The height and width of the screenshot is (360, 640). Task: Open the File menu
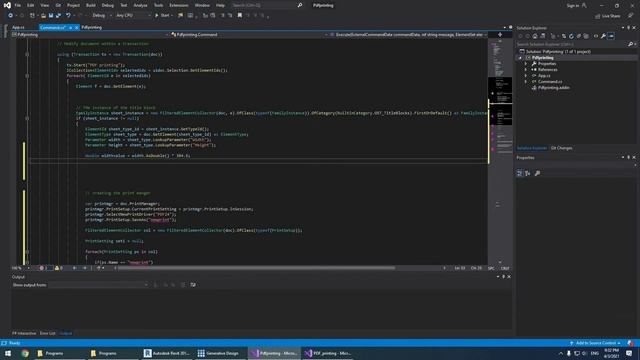click(18, 5)
